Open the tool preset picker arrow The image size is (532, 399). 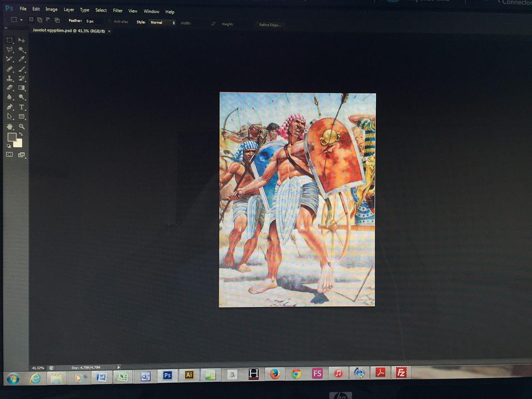click(21, 20)
